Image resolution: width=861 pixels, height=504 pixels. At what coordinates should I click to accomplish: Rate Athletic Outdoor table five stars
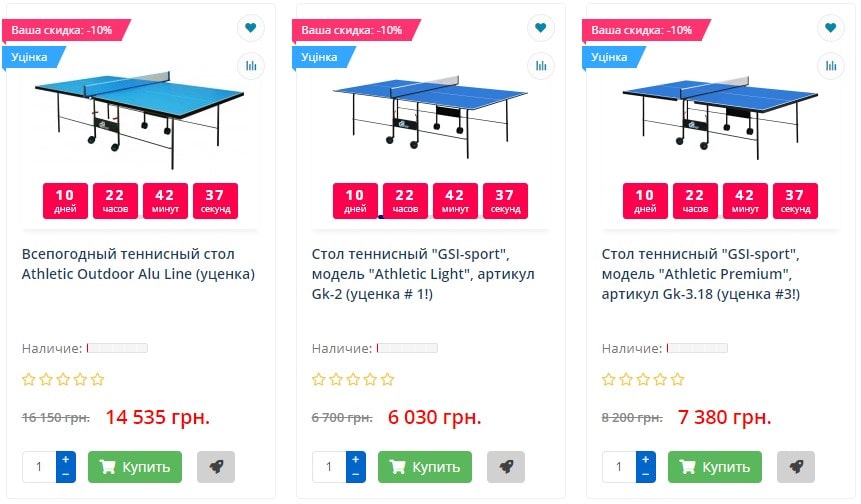[x=97, y=380]
